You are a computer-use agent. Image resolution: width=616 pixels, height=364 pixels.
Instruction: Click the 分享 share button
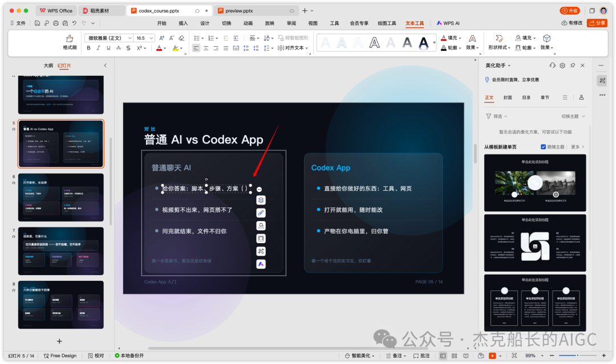point(597,23)
